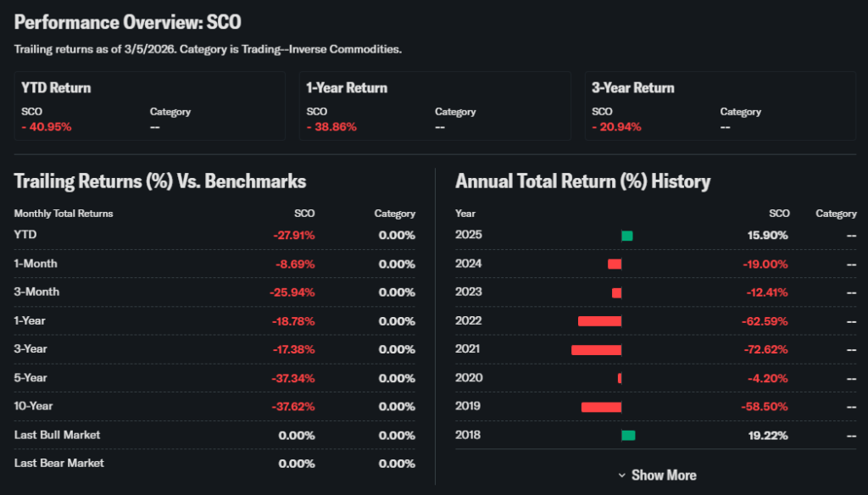Click the Last Bear Market row label
Image resolution: width=868 pixels, height=495 pixels.
click(58, 463)
